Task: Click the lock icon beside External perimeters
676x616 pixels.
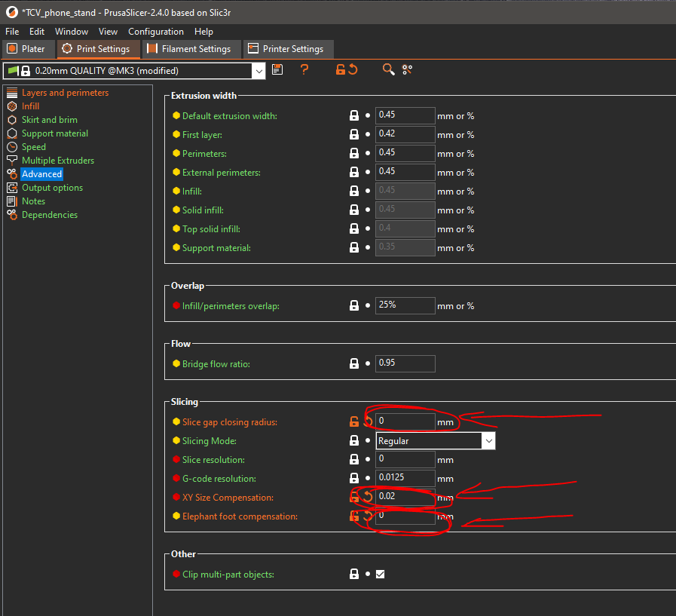Action: (354, 172)
